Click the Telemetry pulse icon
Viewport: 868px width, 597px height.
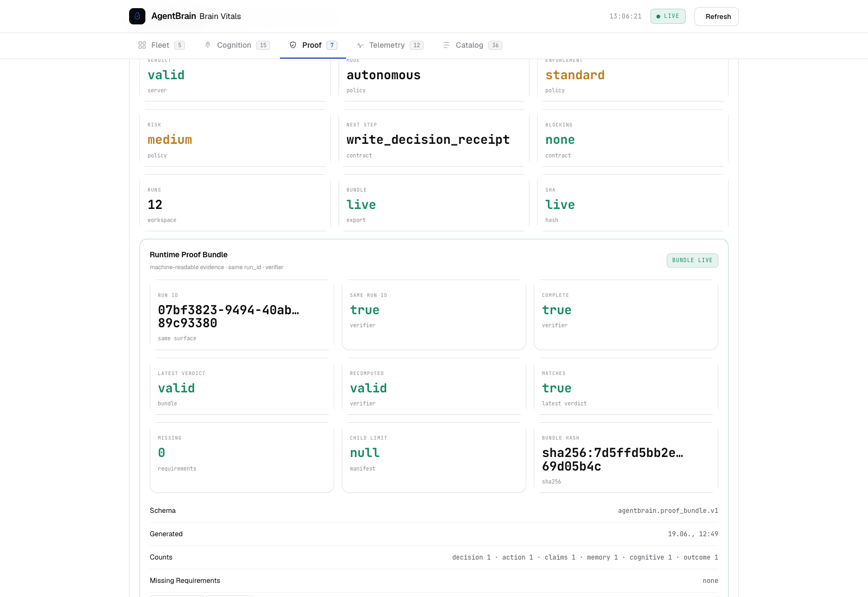(x=360, y=45)
